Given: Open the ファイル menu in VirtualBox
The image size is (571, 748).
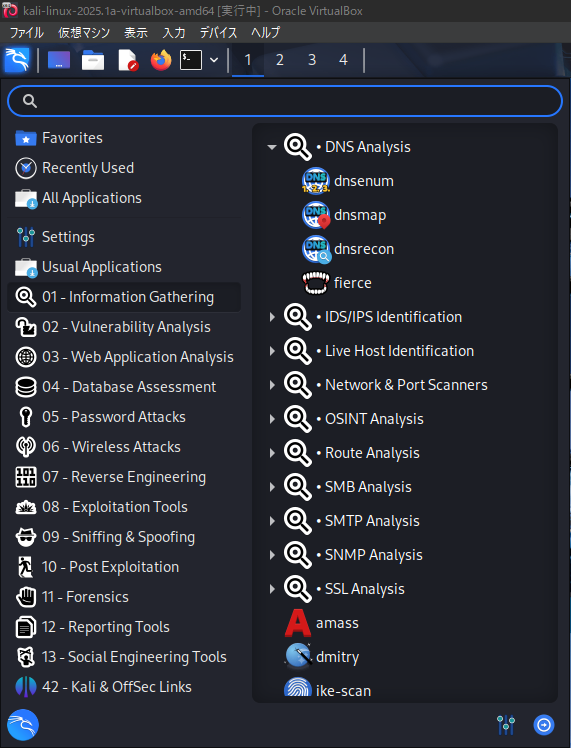Looking at the screenshot, I should [27, 32].
